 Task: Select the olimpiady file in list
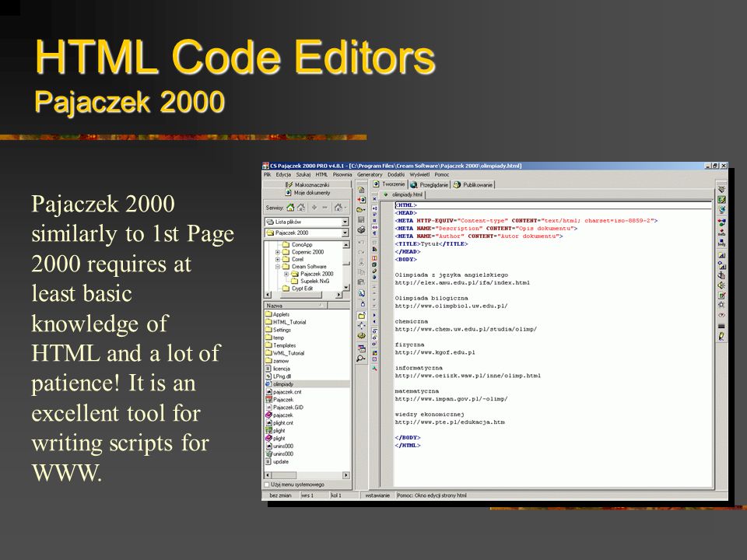[x=279, y=384]
